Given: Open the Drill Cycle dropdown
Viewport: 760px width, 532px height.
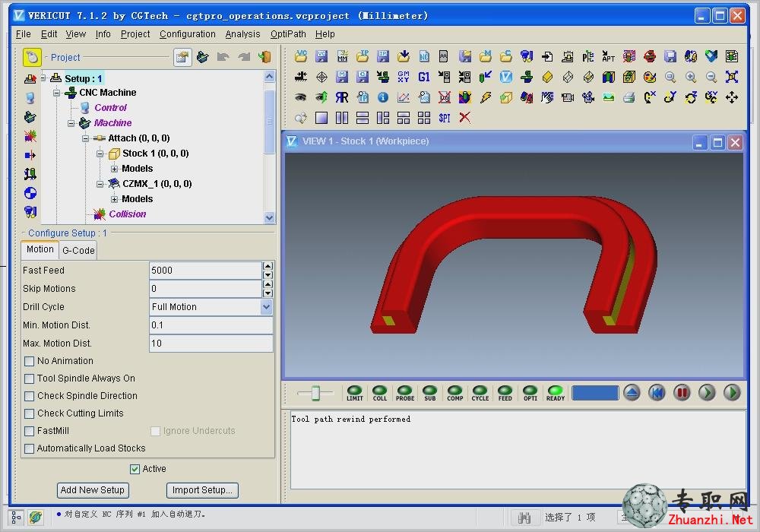Looking at the screenshot, I should [266, 307].
